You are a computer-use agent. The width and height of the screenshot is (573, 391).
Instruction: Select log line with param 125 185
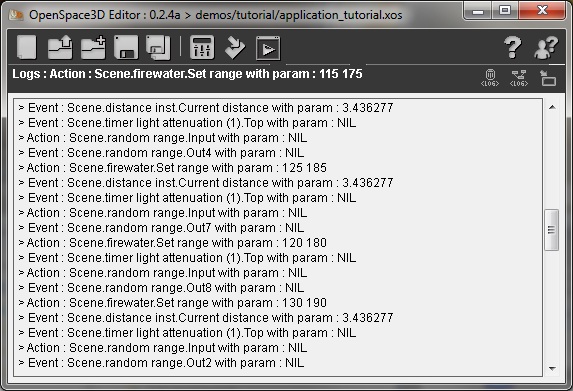coord(173,168)
